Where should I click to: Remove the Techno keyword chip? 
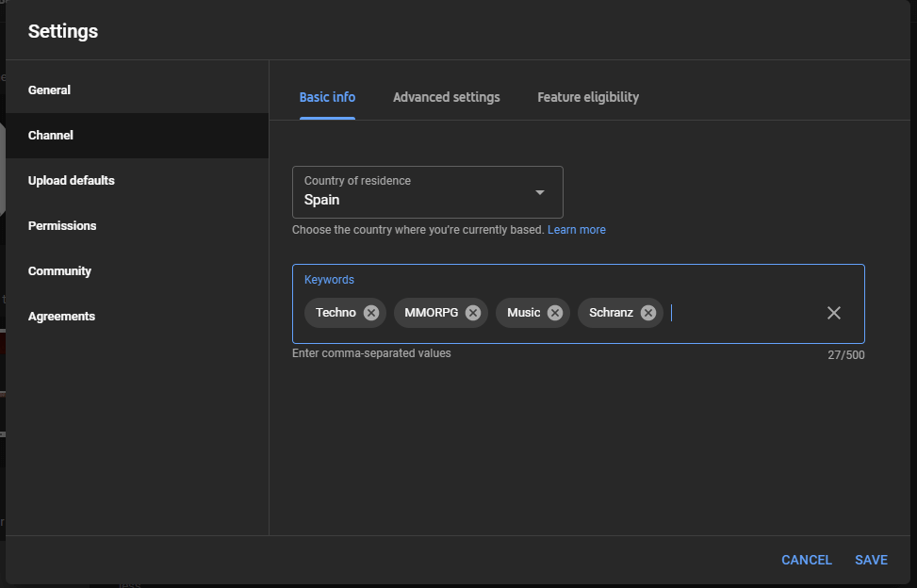[x=371, y=313]
